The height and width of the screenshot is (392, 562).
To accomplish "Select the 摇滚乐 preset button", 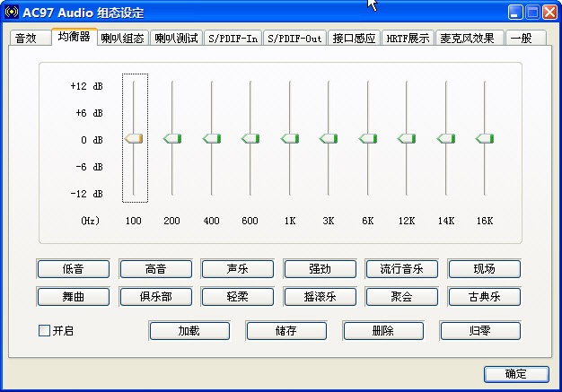I will click(321, 296).
